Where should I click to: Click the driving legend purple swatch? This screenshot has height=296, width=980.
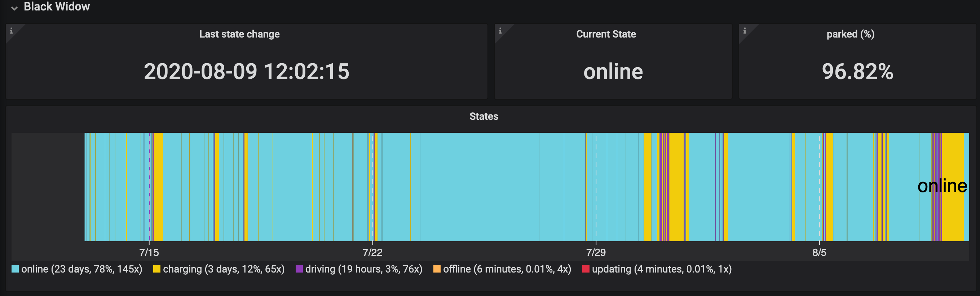pyautogui.click(x=299, y=269)
